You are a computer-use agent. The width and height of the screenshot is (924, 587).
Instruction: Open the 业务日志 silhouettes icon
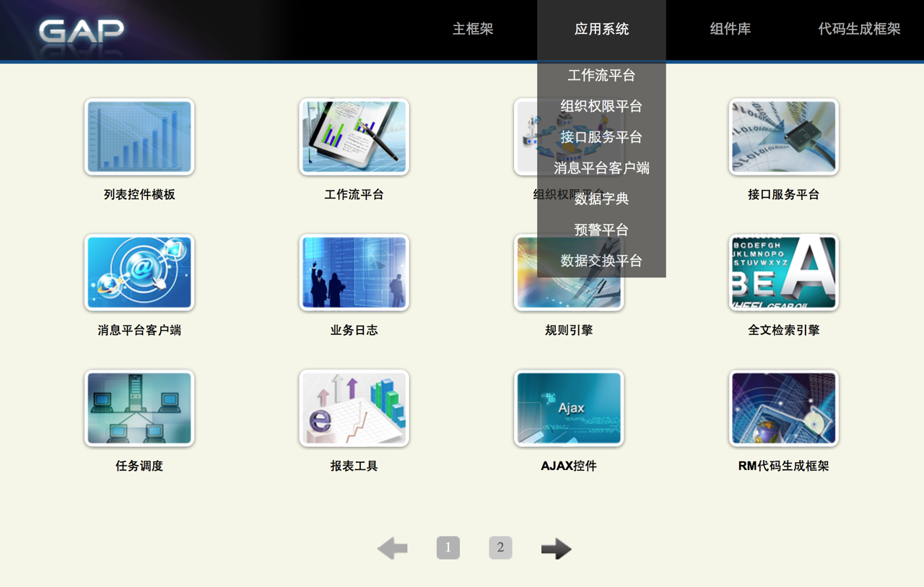[x=354, y=273]
